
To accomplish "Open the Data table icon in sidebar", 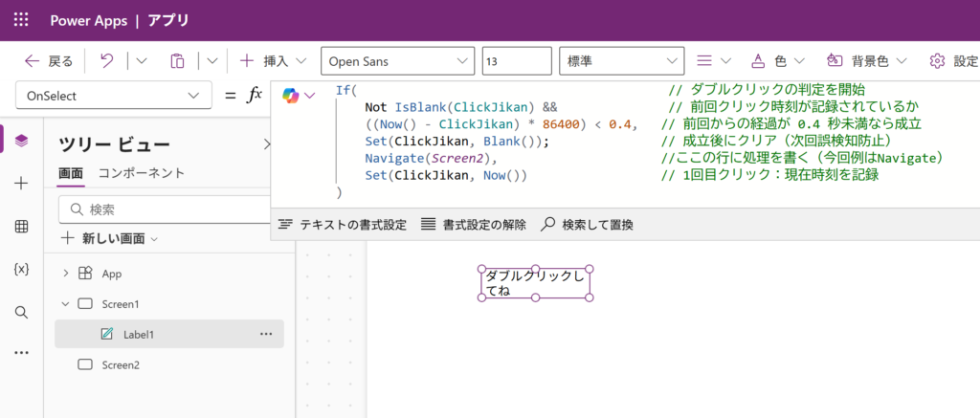I will point(21,227).
